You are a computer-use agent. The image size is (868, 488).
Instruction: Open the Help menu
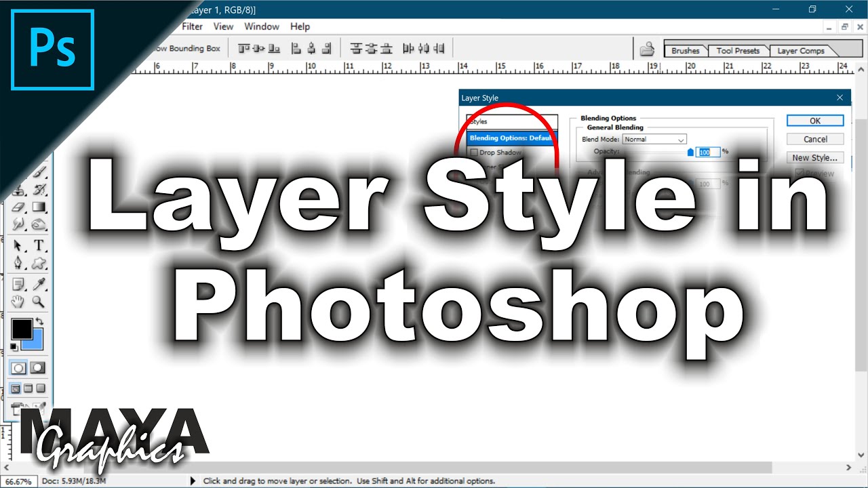[300, 26]
